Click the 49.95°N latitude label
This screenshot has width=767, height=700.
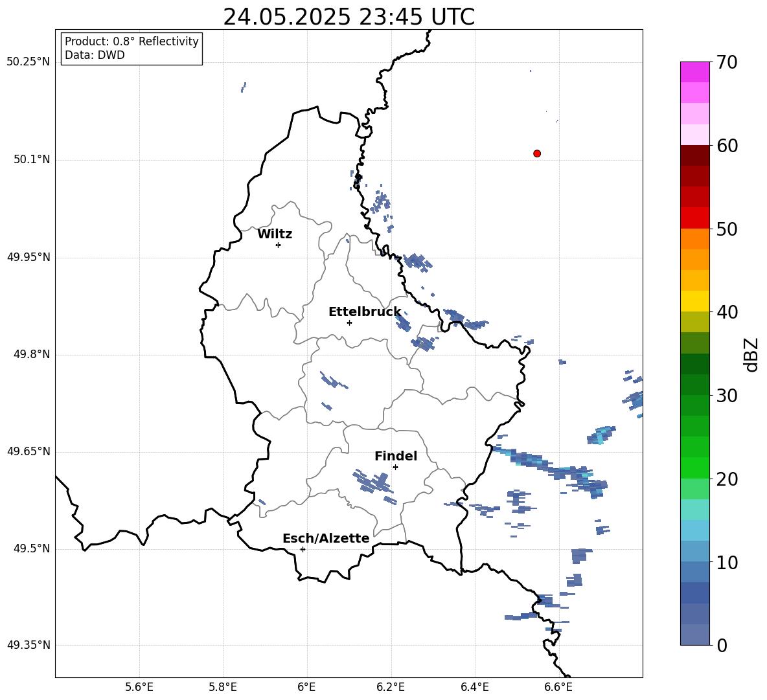click(x=29, y=257)
